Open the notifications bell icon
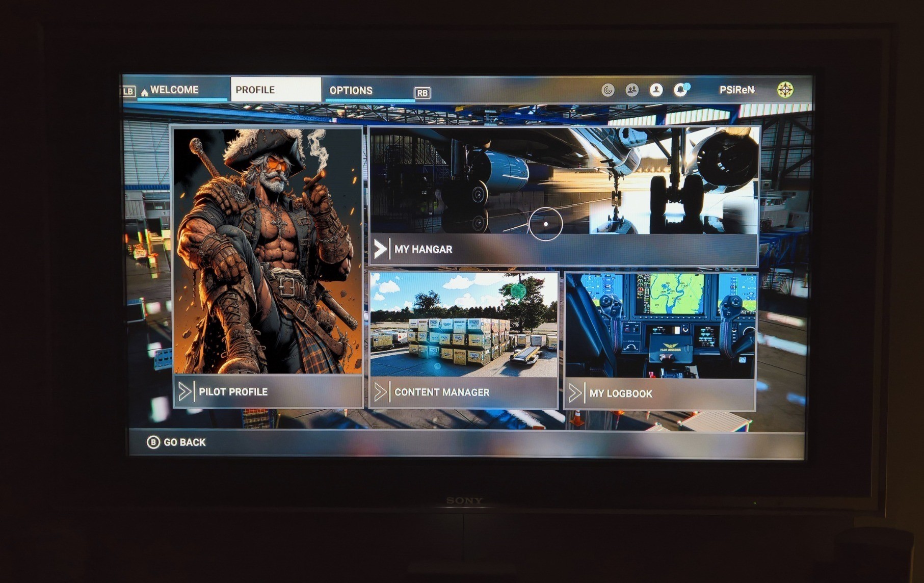Viewport: 924px width, 583px height. (680, 90)
